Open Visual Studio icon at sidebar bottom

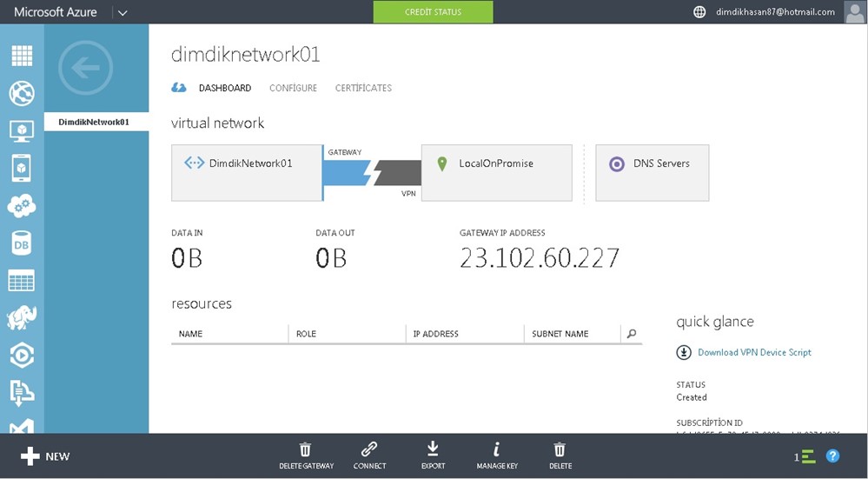22,426
